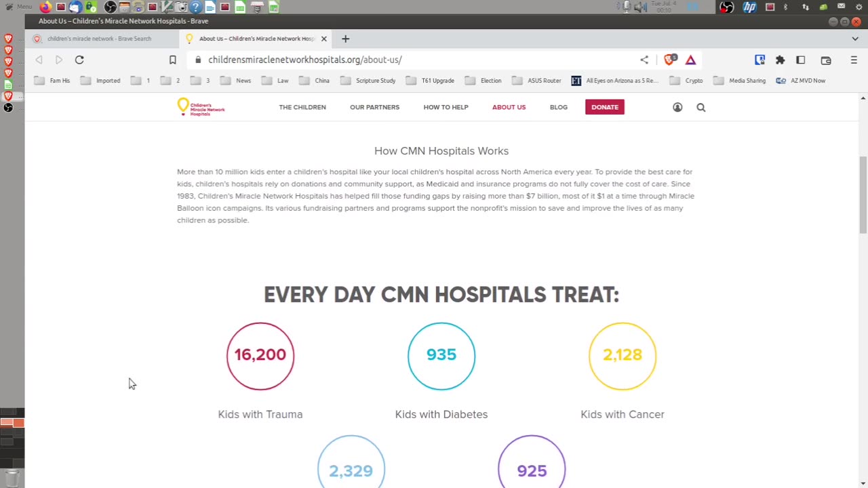
Task: Open the News bookmarks folder
Action: point(235,81)
